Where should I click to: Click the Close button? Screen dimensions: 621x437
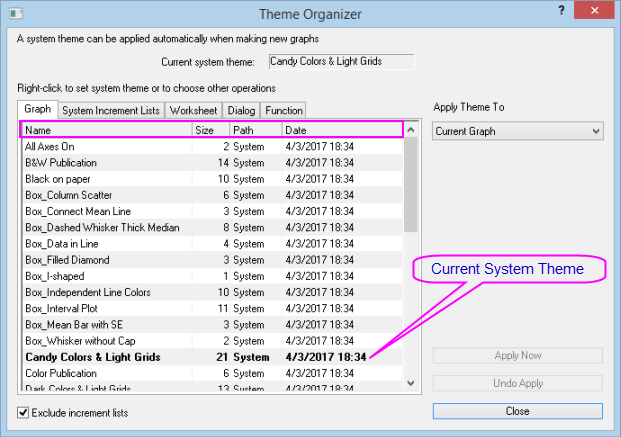(517, 411)
